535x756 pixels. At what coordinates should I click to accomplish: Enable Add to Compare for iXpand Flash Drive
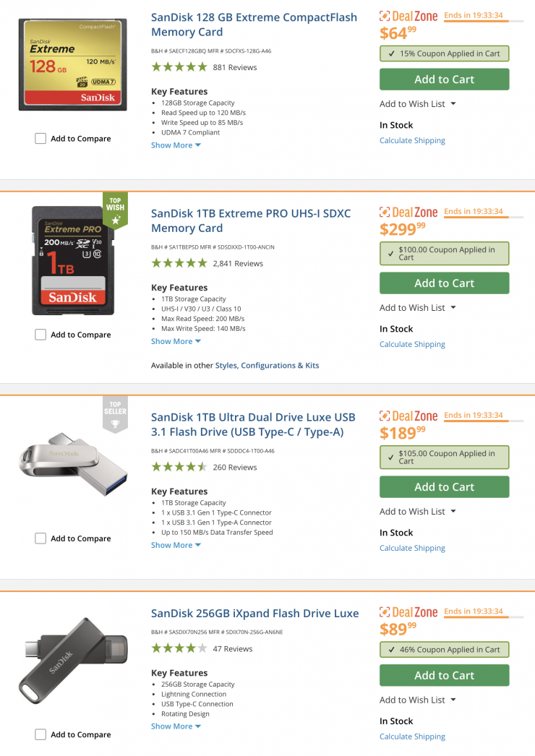(x=40, y=734)
